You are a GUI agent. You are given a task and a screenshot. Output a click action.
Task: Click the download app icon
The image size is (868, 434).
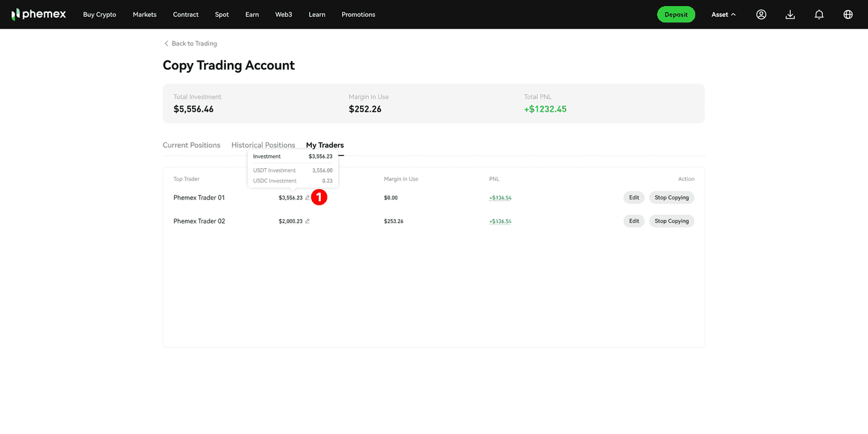click(x=790, y=14)
